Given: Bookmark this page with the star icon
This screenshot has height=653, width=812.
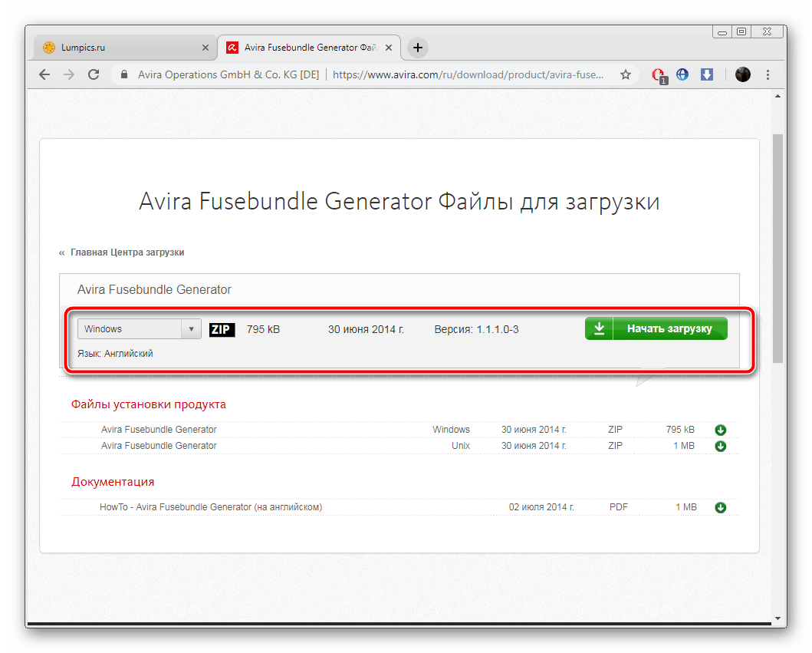Looking at the screenshot, I should (626, 74).
